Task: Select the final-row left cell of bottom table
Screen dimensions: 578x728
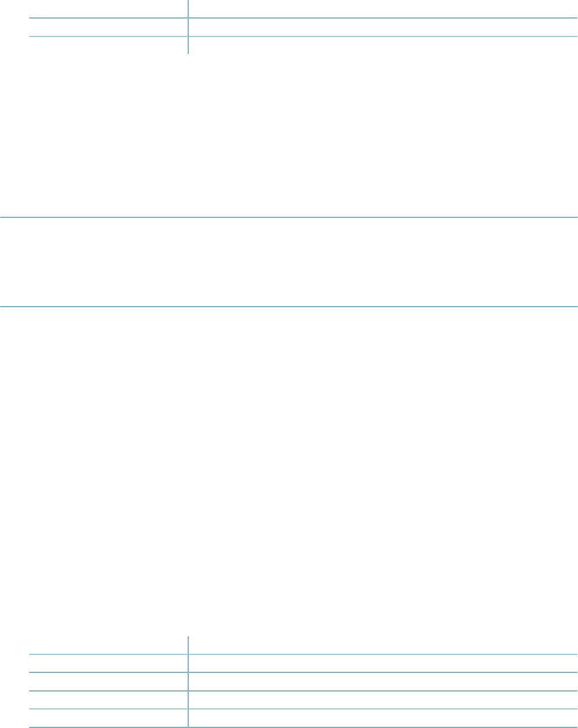Action: coord(108,718)
